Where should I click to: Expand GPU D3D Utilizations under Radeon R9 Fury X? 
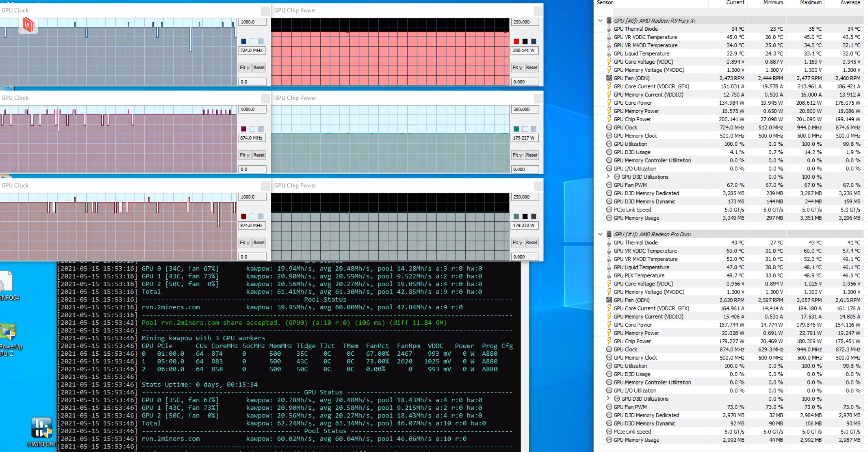(x=608, y=177)
